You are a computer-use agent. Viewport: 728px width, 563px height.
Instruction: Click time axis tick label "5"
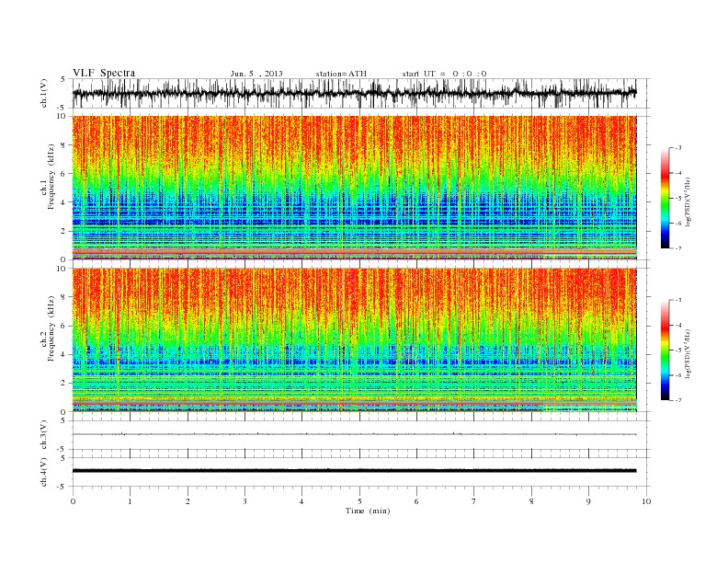coord(359,501)
